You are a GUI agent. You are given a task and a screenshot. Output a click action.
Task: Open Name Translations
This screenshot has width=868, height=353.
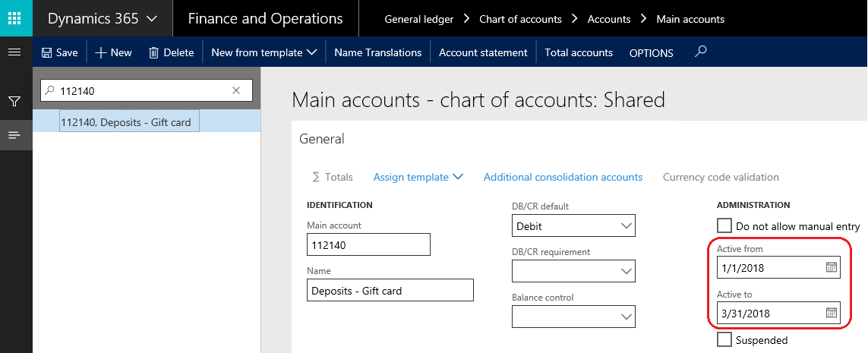[378, 52]
